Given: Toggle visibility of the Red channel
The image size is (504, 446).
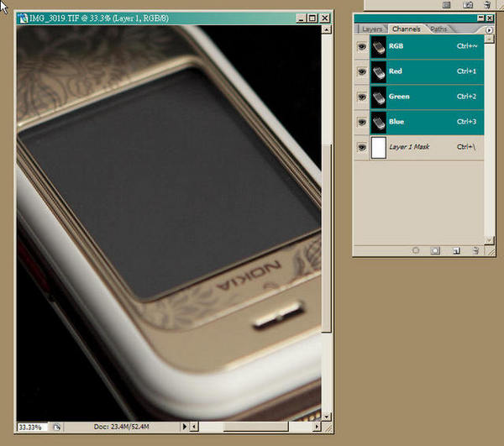Looking at the screenshot, I should tap(362, 71).
